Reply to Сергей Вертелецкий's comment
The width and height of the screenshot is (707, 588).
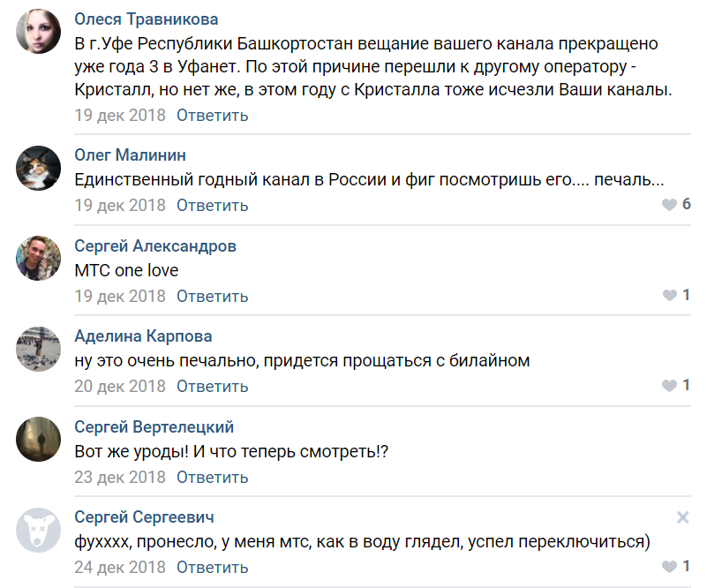(x=212, y=477)
